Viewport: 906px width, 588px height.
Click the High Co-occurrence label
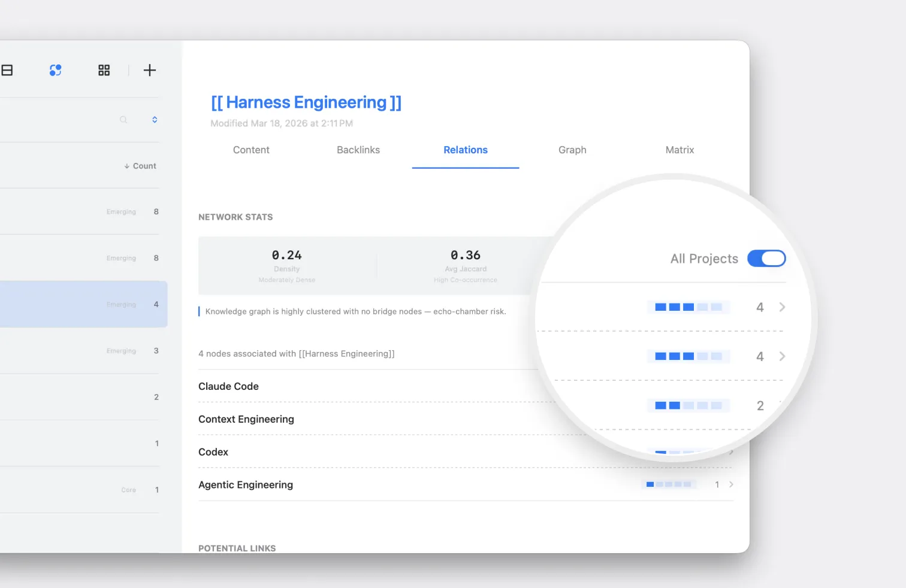point(466,280)
